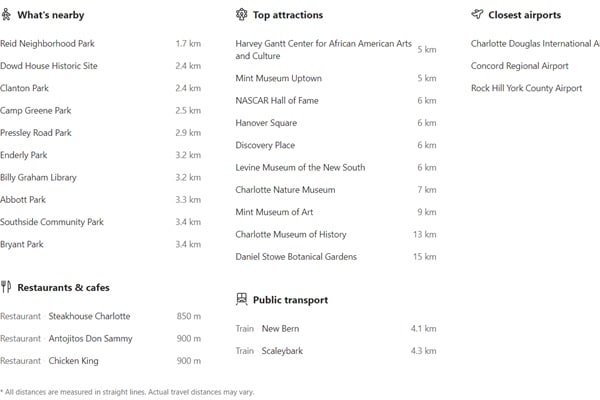600x400 pixels.
Task: Click the Public transport train icon
Action: (x=241, y=299)
